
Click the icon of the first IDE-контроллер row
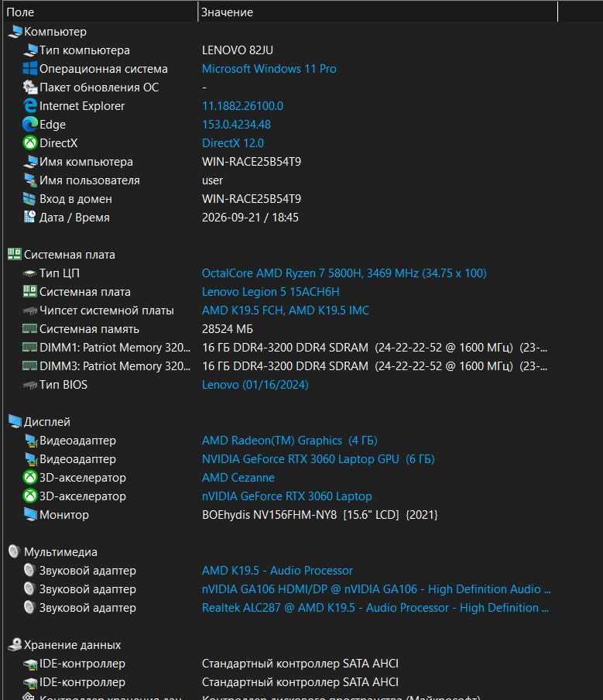pyautogui.click(x=30, y=664)
